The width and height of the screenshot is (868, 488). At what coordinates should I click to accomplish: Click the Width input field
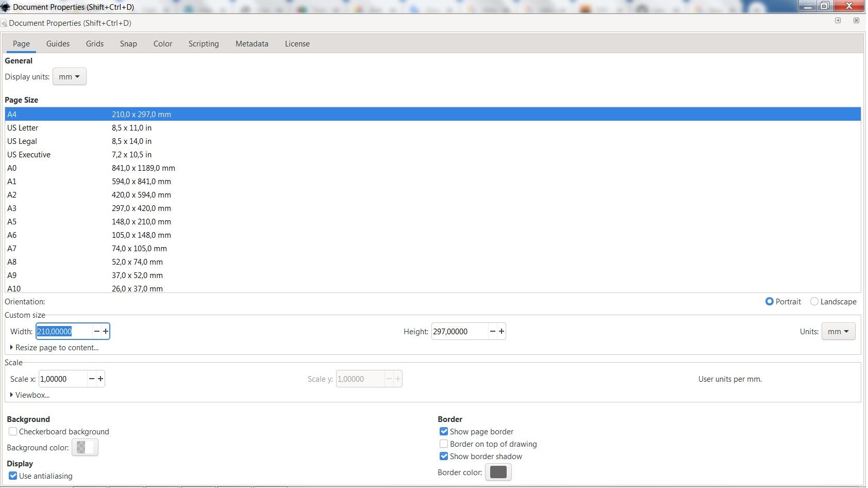point(64,331)
